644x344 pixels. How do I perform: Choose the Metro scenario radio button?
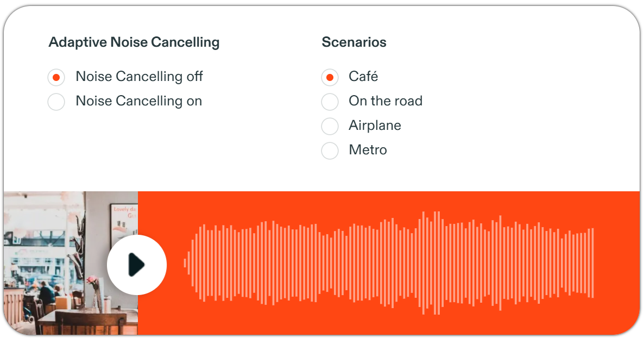point(330,151)
